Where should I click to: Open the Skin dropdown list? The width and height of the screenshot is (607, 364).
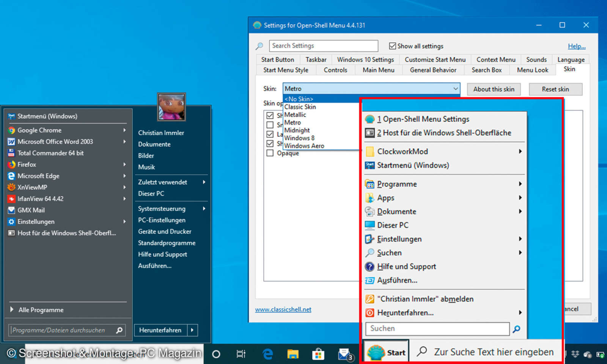point(455,88)
